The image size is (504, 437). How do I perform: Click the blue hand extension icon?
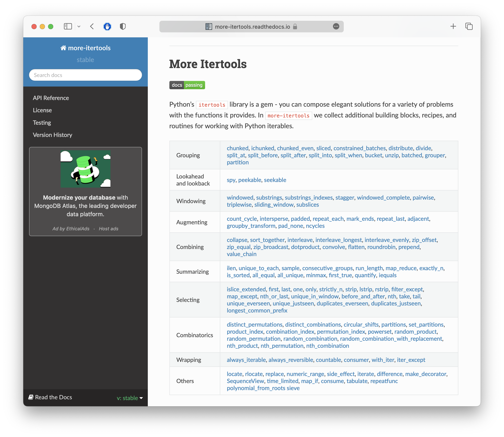click(x=107, y=26)
